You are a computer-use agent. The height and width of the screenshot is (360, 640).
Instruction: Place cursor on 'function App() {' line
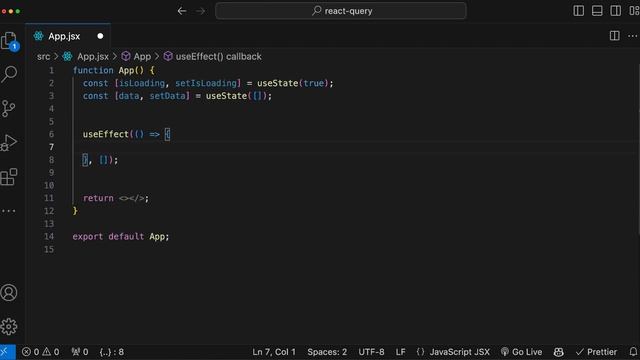click(113, 71)
